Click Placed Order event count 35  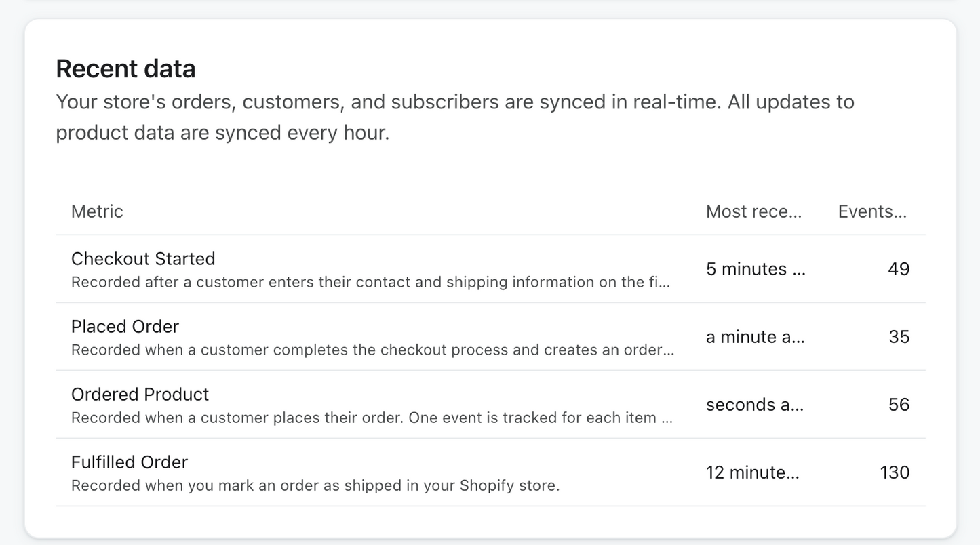click(899, 337)
